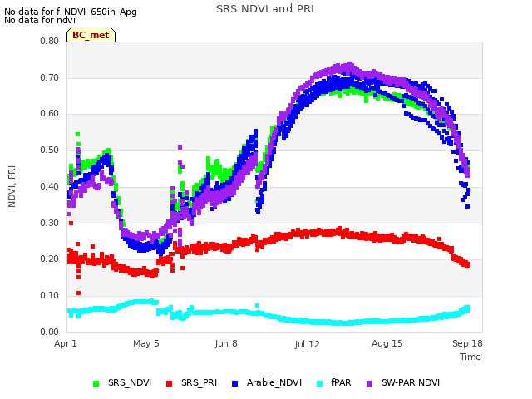532x399 pixels.
Task: Click the highest green SRS_NDVI outlier in early April
Action: [77, 135]
